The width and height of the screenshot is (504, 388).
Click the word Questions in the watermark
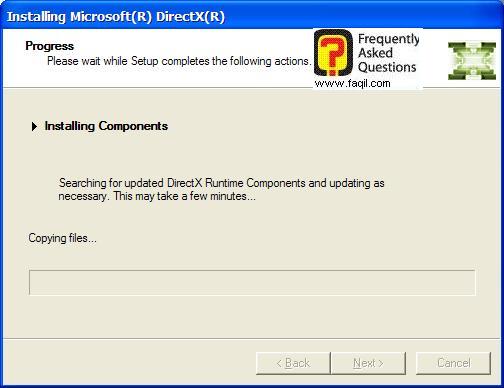387,67
